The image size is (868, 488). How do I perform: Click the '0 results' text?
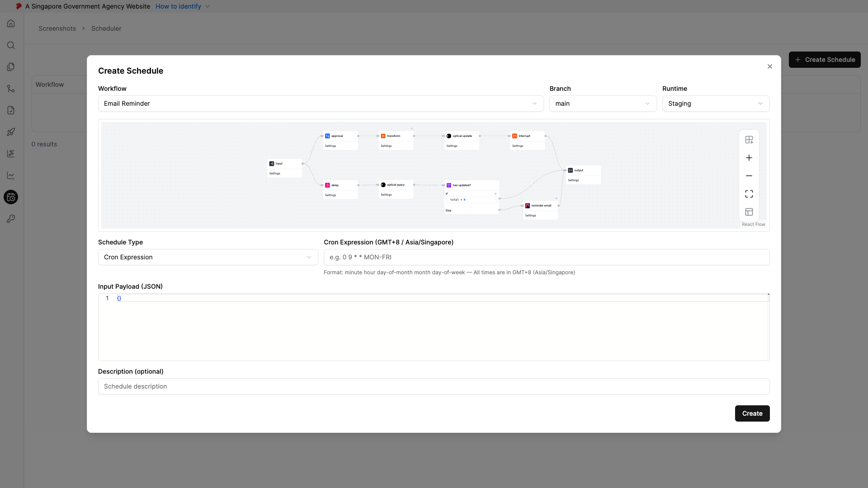click(x=44, y=144)
